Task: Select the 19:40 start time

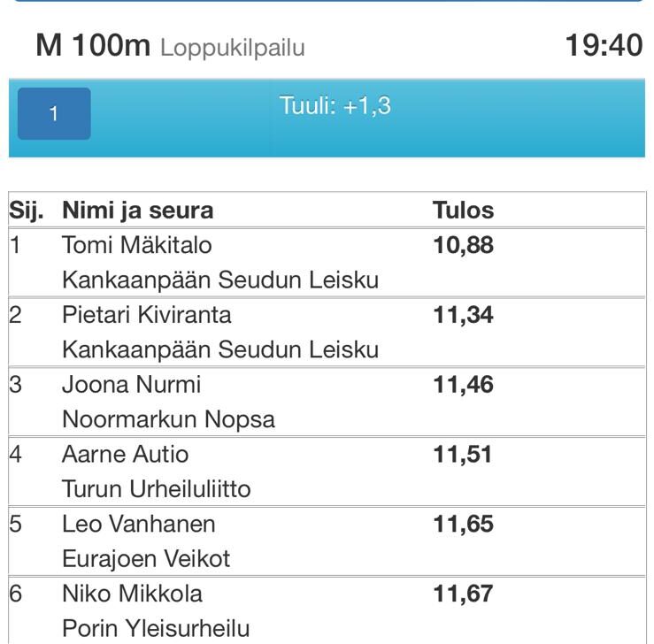Action: coord(604,45)
